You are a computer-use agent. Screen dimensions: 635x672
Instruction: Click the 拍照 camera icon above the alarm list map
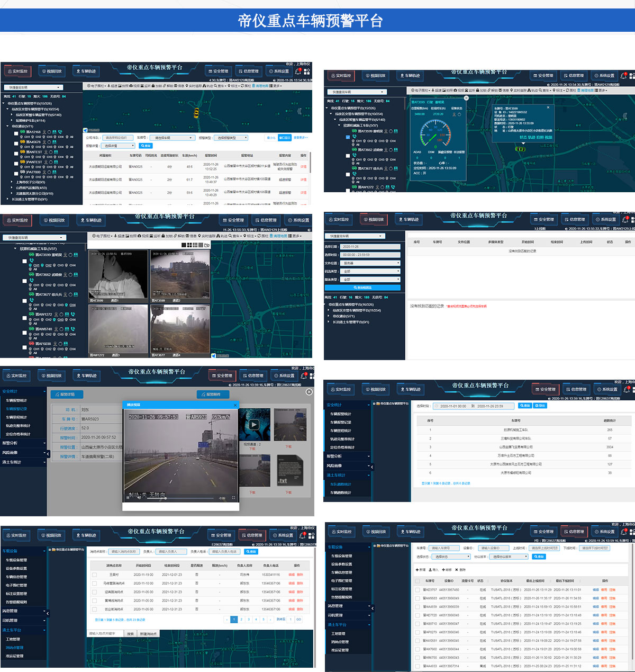(x=120, y=86)
